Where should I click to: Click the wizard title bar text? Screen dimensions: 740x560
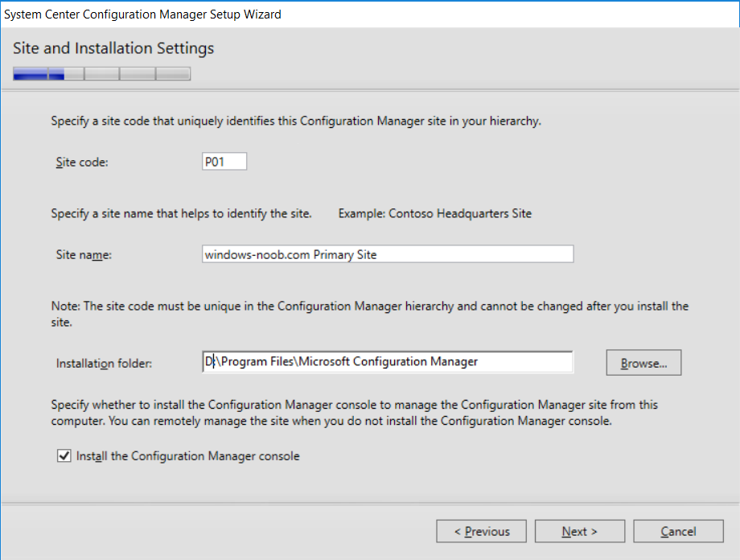tap(142, 14)
